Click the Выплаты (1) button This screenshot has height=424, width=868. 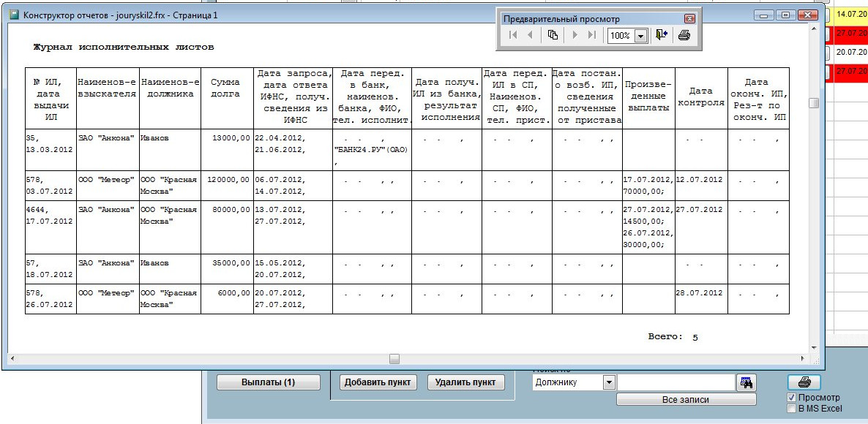coord(269,382)
